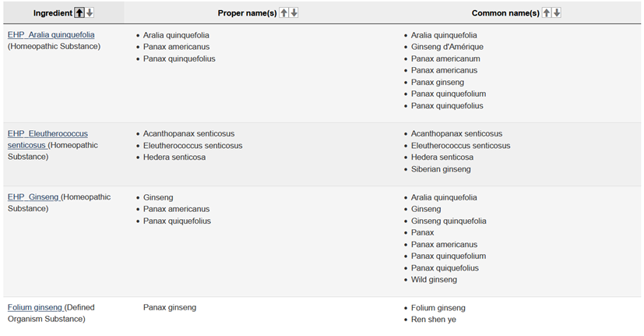Select the Siberian ginseng common name
This screenshot has height=336, width=644.
pos(441,169)
